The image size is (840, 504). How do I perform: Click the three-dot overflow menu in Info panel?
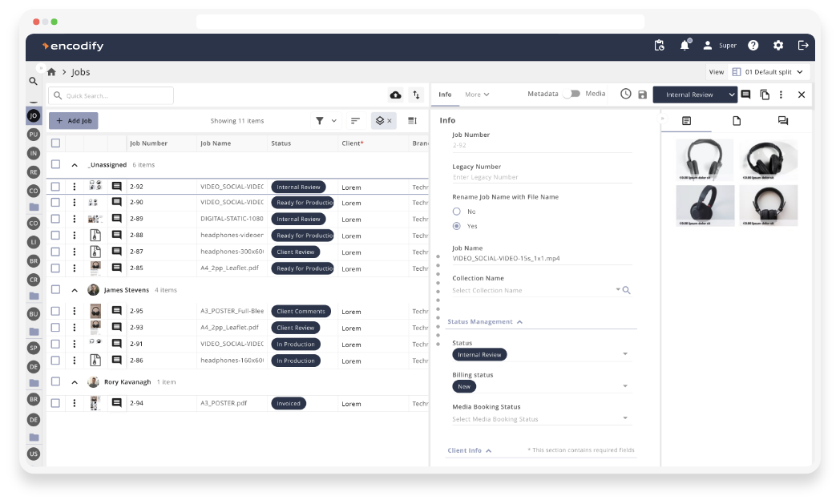tap(781, 94)
